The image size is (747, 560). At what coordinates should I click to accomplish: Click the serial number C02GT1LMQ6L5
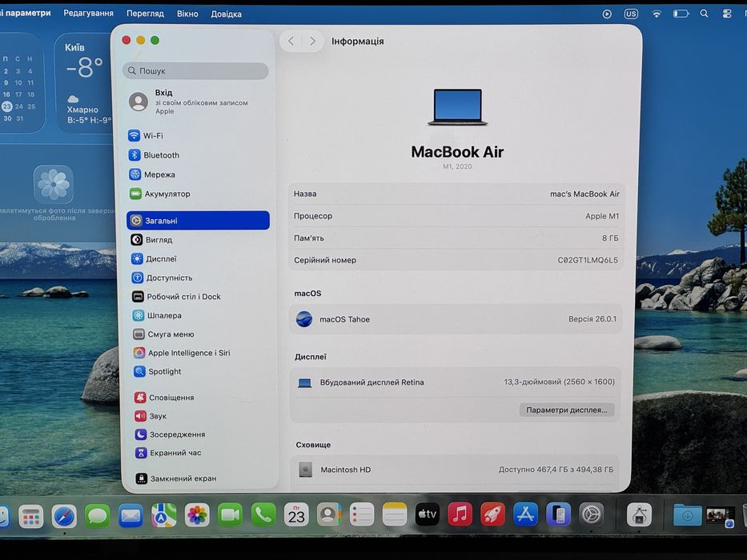coord(588,260)
